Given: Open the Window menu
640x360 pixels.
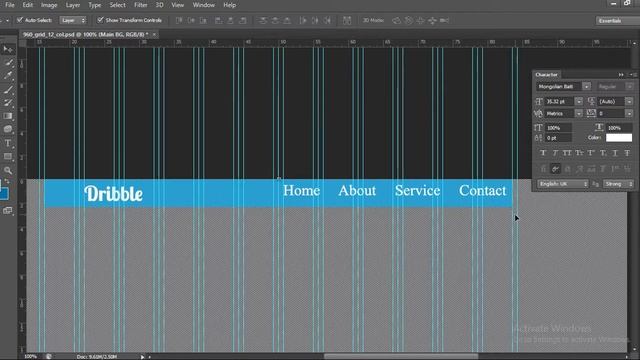Looking at the screenshot, I should tap(203, 5).
